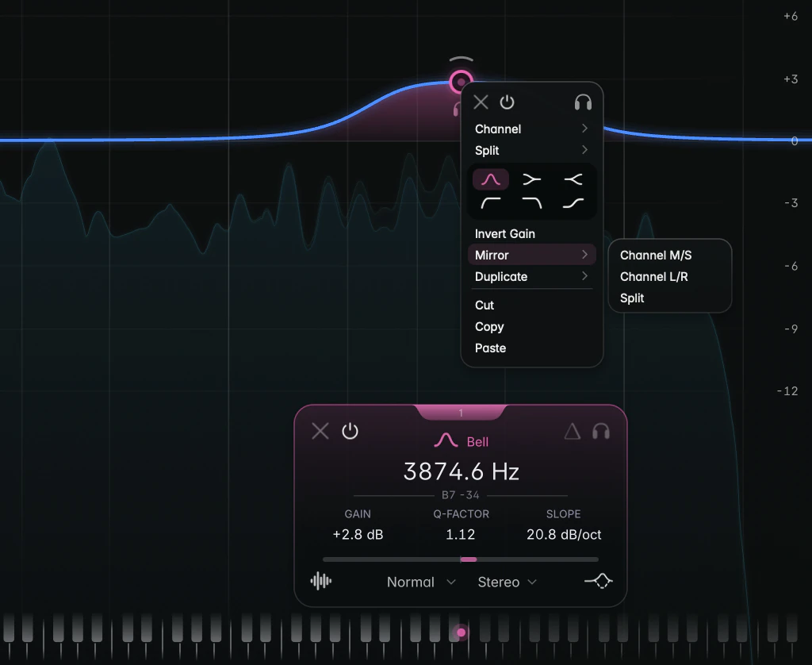Viewport: 812px width, 665px height.
Task: Click the +2.8 dB gain value
Action: point(358,534)
